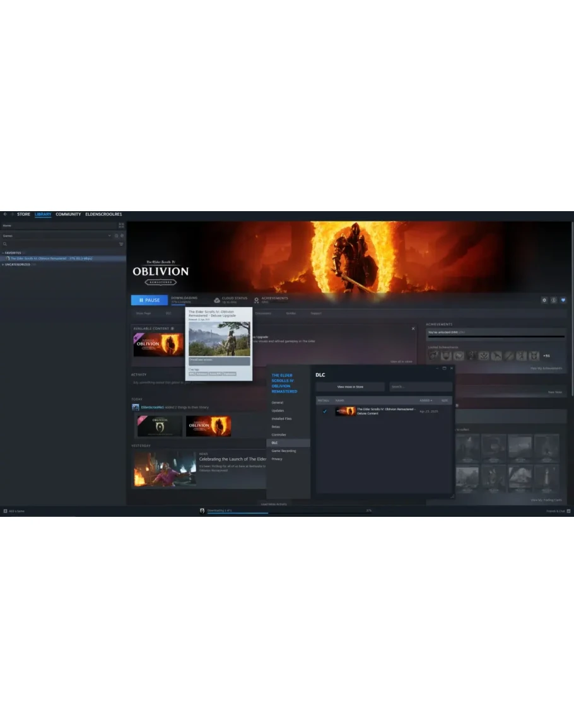Screen dimensions: 574x728
Task: Open the Games filter dropdown
Action: pos(109,236)
